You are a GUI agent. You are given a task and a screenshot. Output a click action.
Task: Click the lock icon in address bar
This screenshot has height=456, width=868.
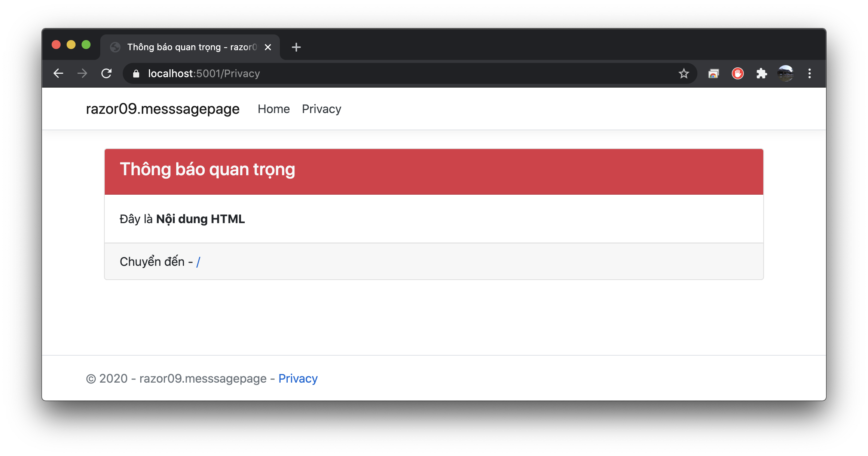click(x=136, y=74)
